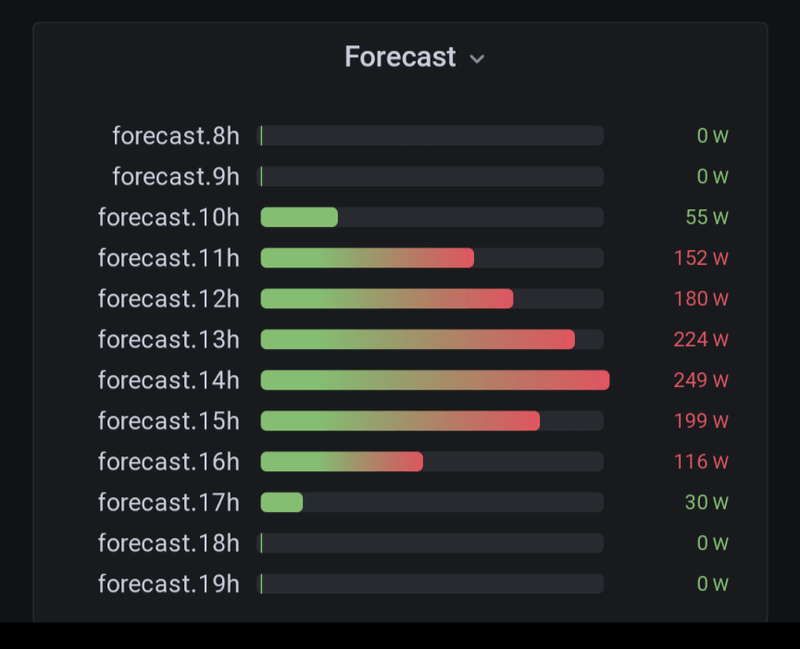The height and width of the screenshot is (649, 800).
Task: Click the forecast.17h small green bar
Action: [x=281, y=502]
